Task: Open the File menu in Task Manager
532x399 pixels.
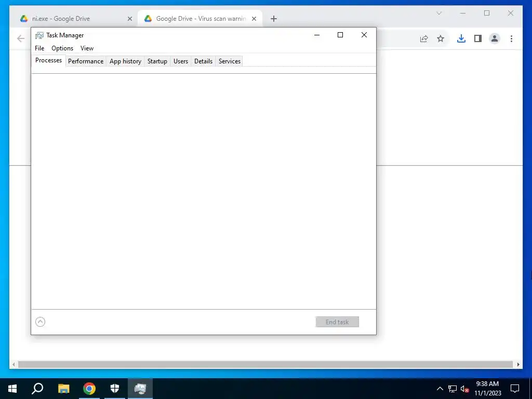Action: coord(39,48)
